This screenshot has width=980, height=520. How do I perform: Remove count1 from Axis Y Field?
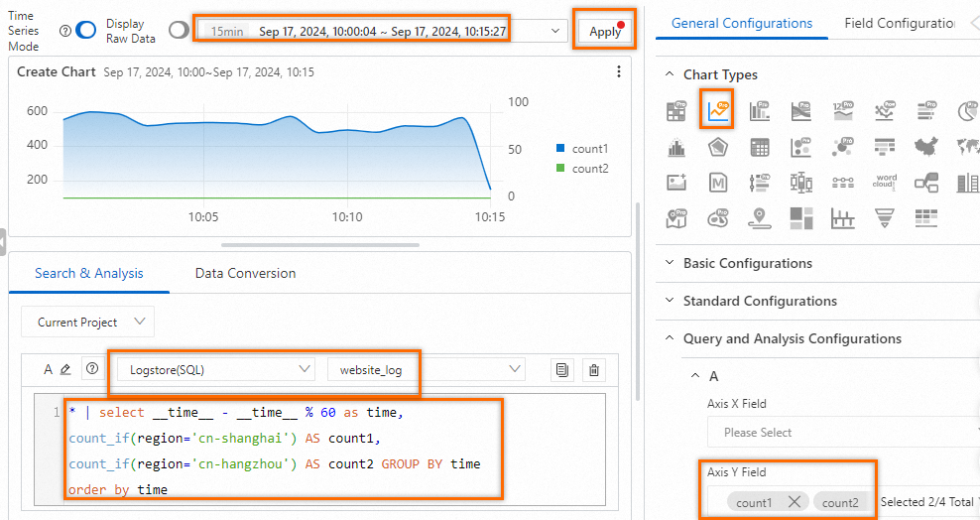click(795, 501)
